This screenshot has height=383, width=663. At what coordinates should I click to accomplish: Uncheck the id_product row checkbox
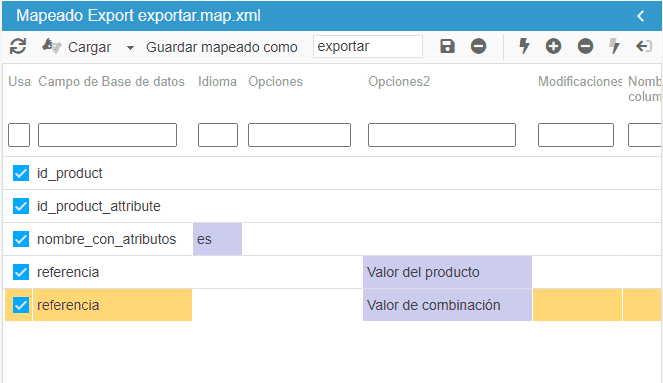pos(21,173)
